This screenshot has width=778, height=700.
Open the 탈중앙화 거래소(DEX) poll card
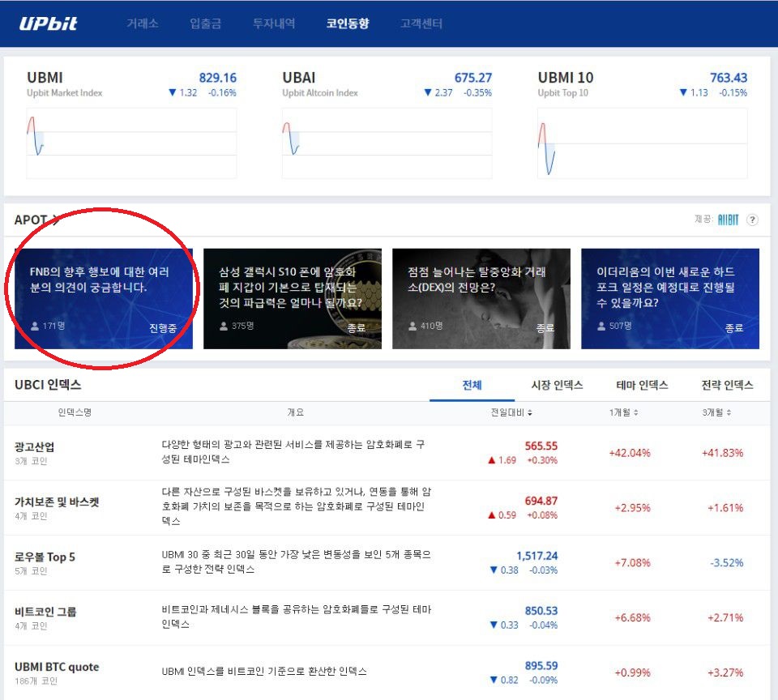(x=481, y=299)
